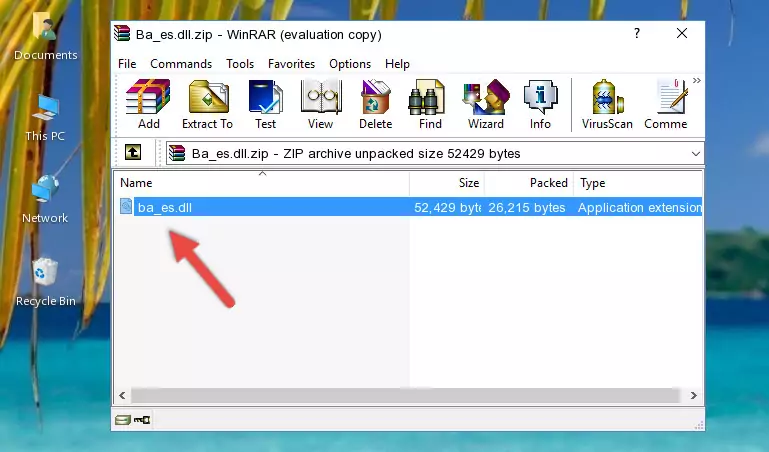Click the archive icon in address bar
This screenshot has width=769, height=452.
177,153
